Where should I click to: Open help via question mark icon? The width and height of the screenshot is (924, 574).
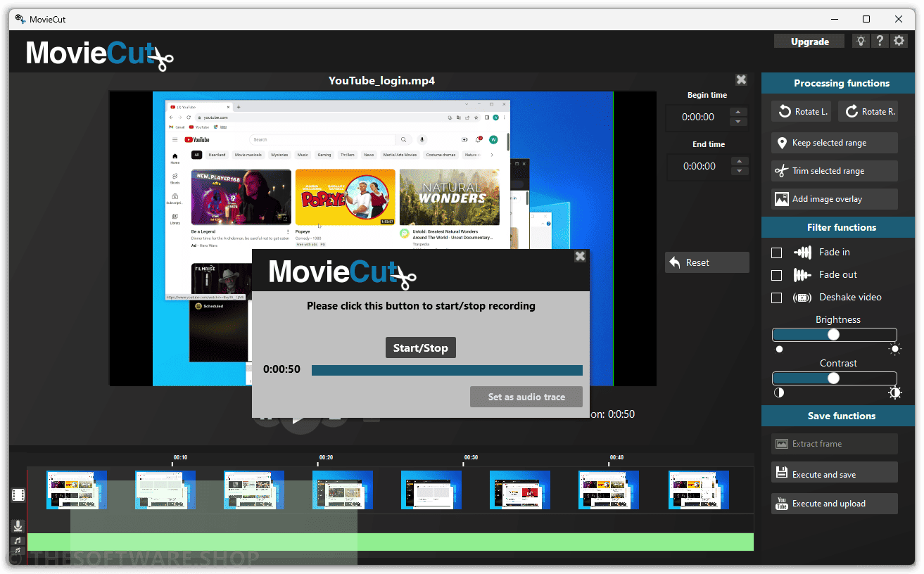coord(880,41)
